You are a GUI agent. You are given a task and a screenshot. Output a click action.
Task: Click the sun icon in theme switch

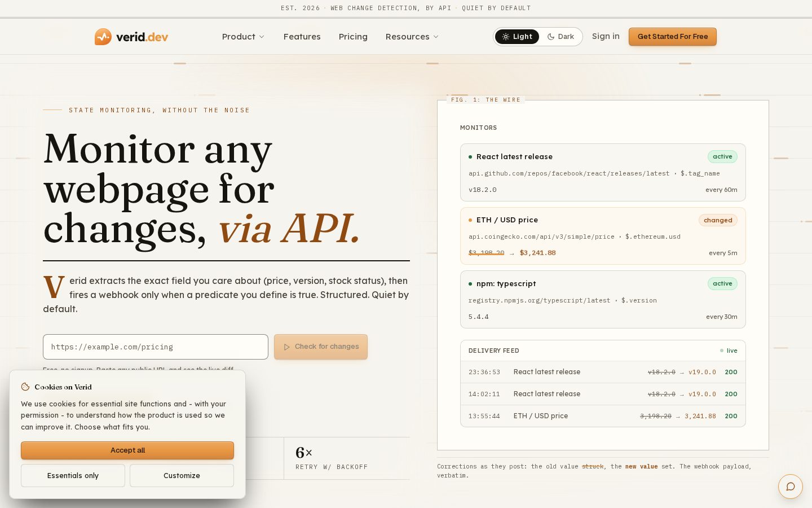[506, 37]
